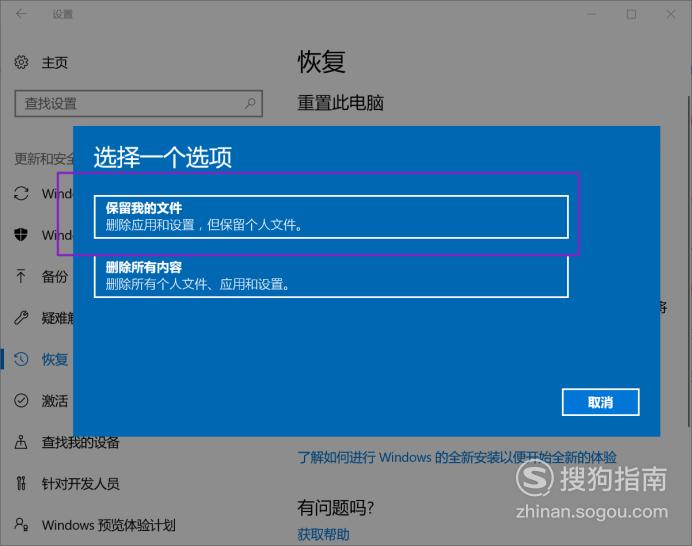Minimize the 设置 window
692x546 pixels.
click(591, 14)
